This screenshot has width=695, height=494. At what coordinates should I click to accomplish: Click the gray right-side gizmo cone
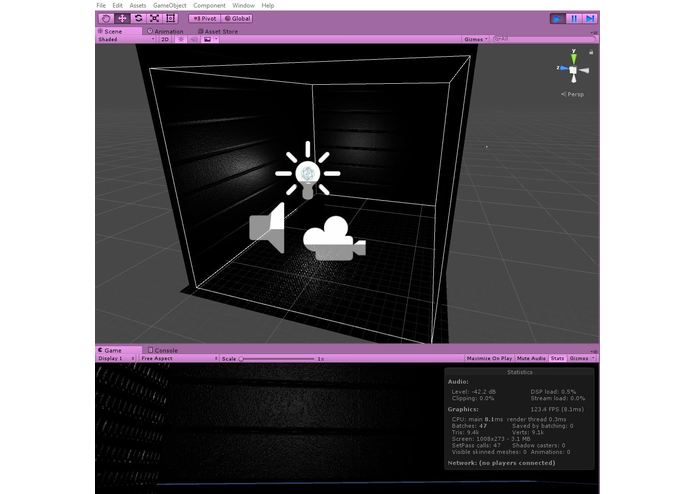click(x=584, y=70)
